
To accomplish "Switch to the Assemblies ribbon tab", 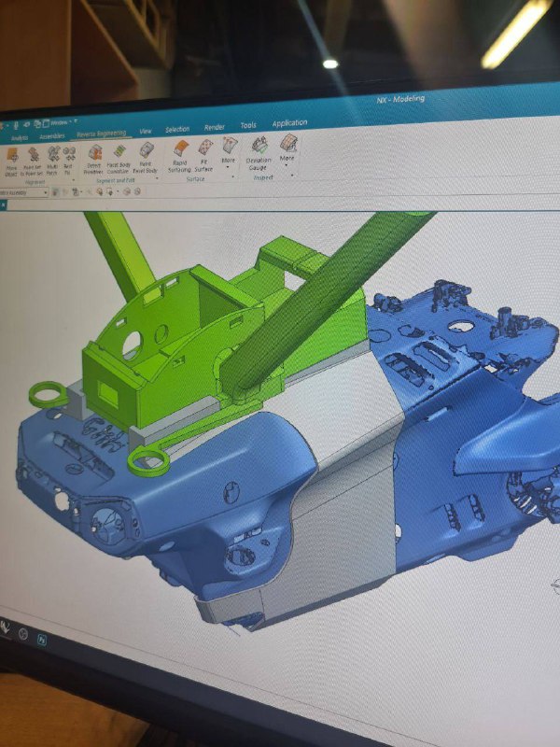I will [52, 136].
